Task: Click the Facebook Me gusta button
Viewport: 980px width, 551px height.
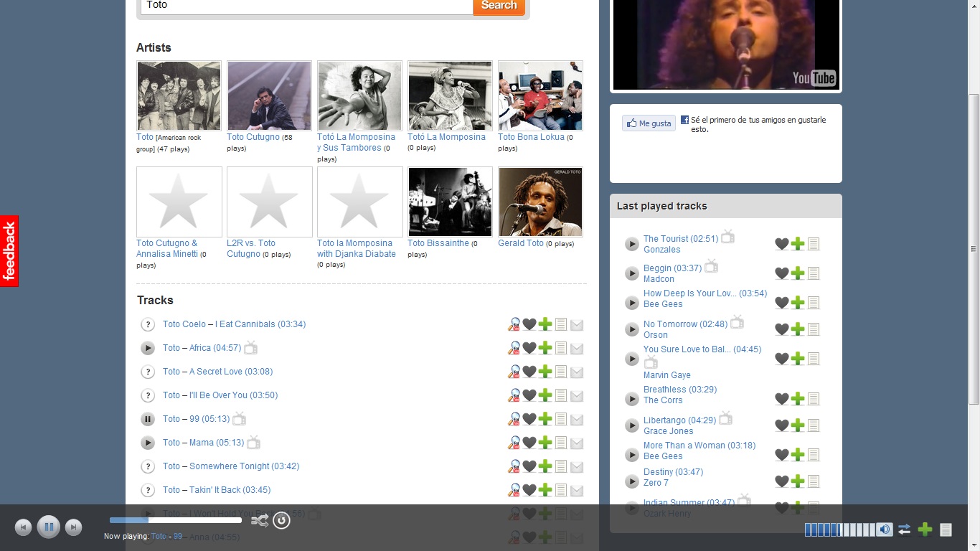Action: pos(649,123)
